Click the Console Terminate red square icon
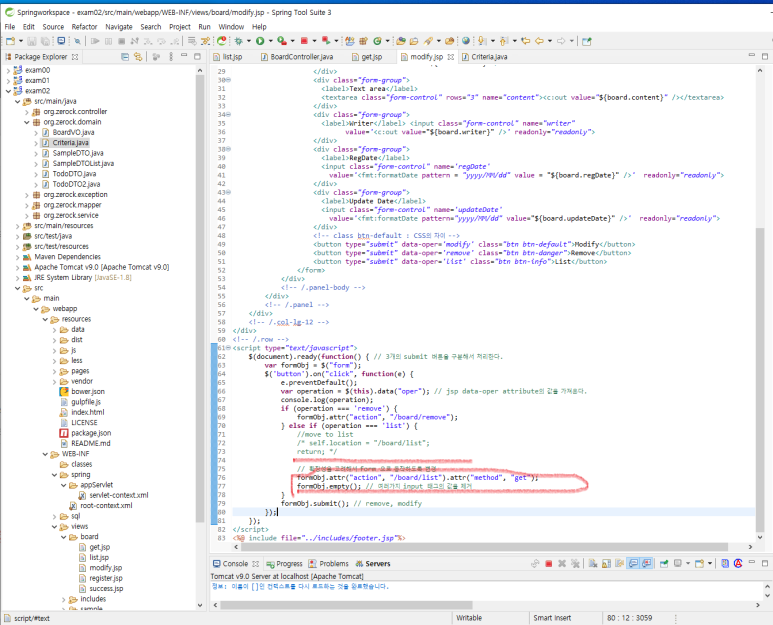This screenshot has width=773, height=625. pyautogui.click(x=548, y=563)
